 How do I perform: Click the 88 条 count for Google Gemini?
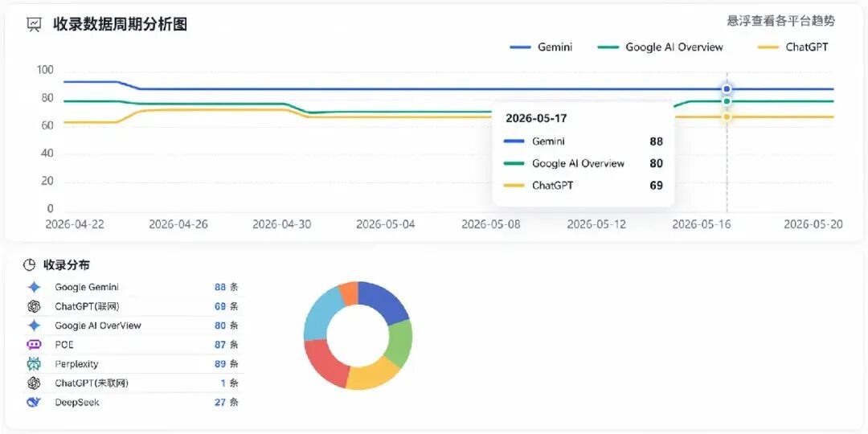pyautogui.click(x=227, y=287)
